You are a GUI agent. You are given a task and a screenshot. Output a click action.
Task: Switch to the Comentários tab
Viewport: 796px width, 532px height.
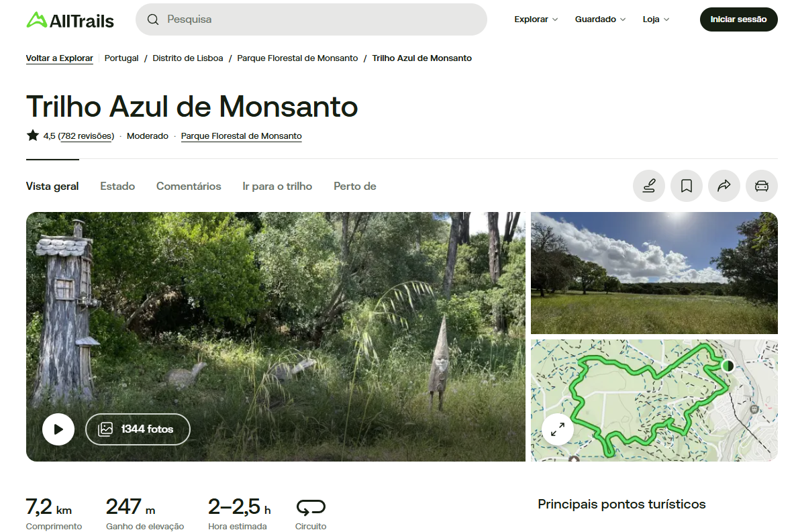tap(189, 187)
